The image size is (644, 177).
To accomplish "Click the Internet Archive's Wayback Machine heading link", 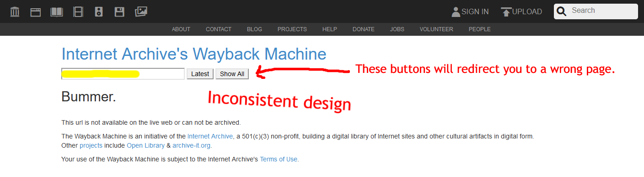I will 194,54.
